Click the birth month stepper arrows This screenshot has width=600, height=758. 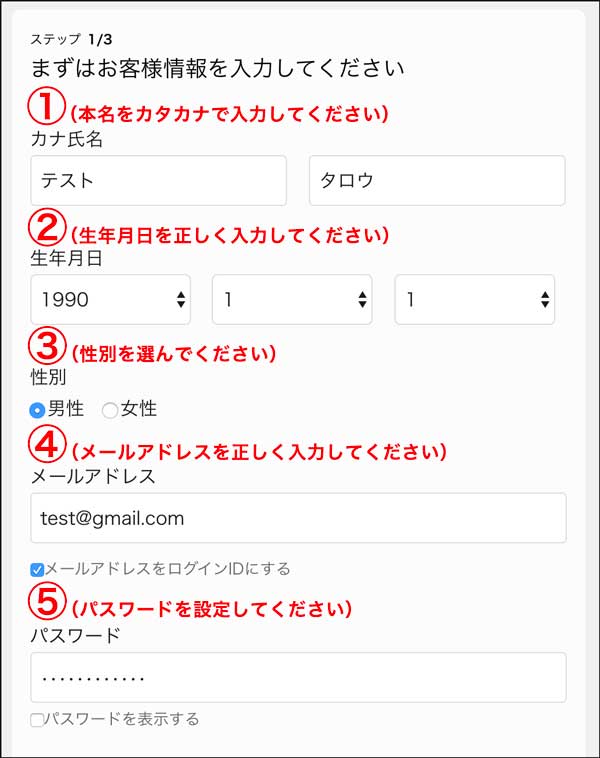coord(363,300)
